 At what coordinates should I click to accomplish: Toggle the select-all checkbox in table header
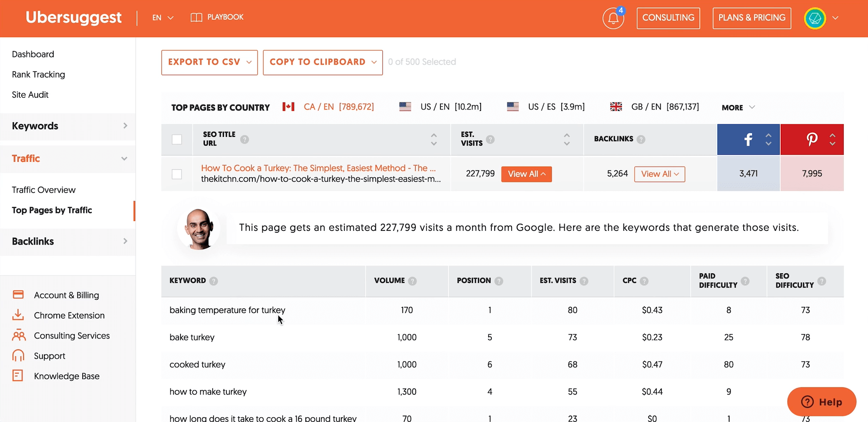pyautogui.click(x=177, y=139)
